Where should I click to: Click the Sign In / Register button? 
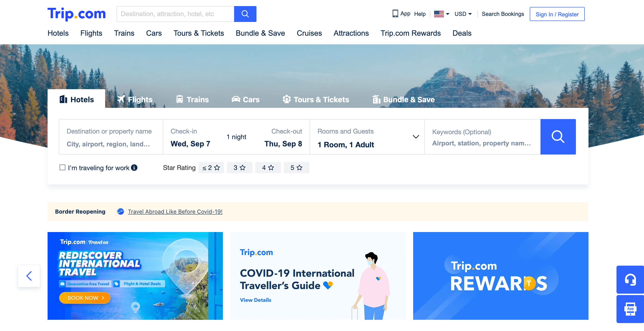[557, 14]
